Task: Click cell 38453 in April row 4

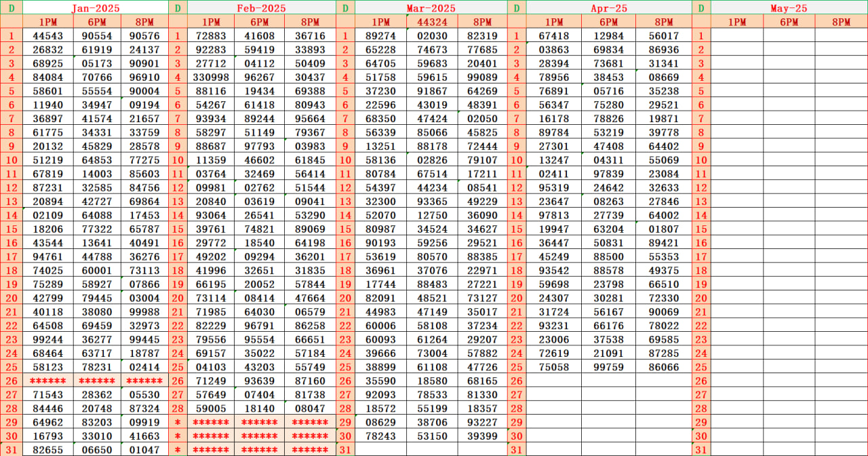Action: 608,77
